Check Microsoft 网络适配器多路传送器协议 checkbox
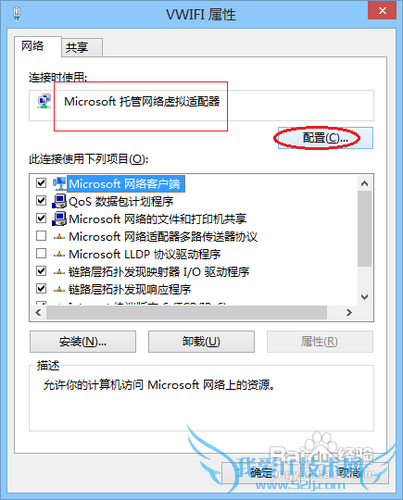Viewport: 403px width, 500px height. [41, 236]
